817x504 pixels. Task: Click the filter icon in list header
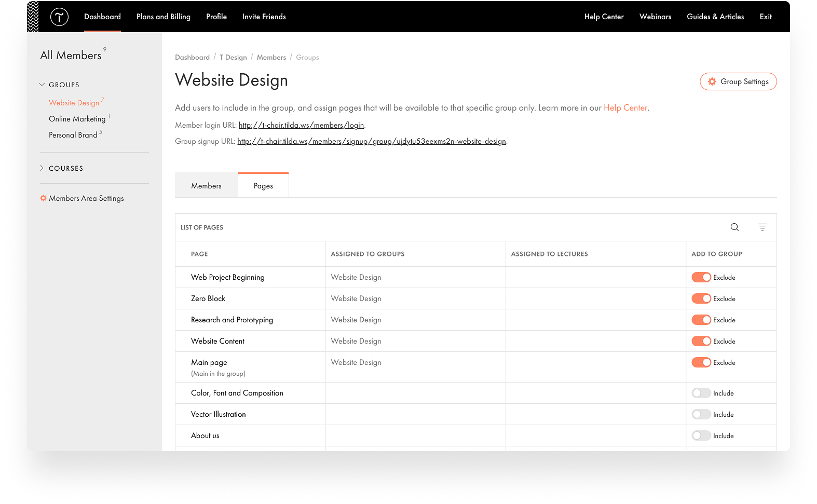[762, 227]
